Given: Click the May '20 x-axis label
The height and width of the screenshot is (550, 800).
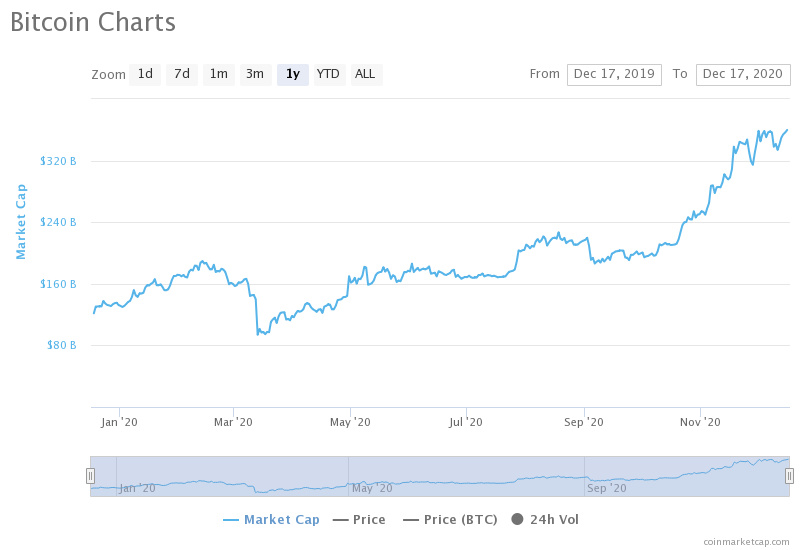Looking at the screenshot, I should click(350, 422).
